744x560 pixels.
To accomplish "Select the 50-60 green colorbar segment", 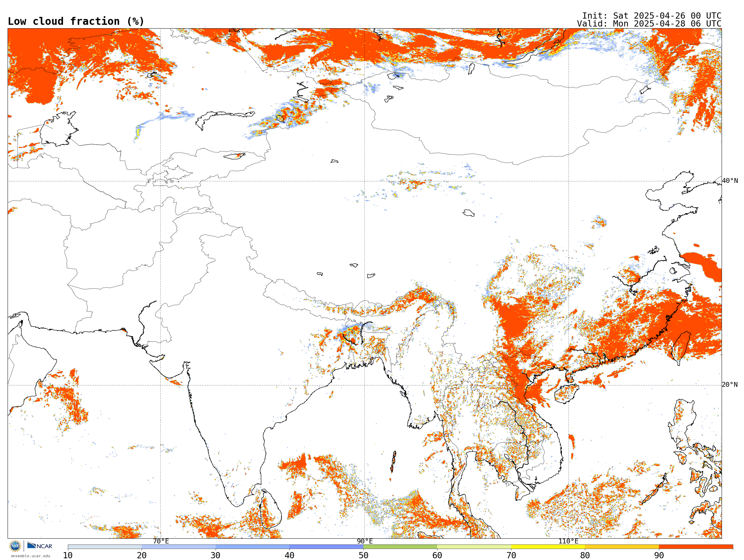I will 400,547.
